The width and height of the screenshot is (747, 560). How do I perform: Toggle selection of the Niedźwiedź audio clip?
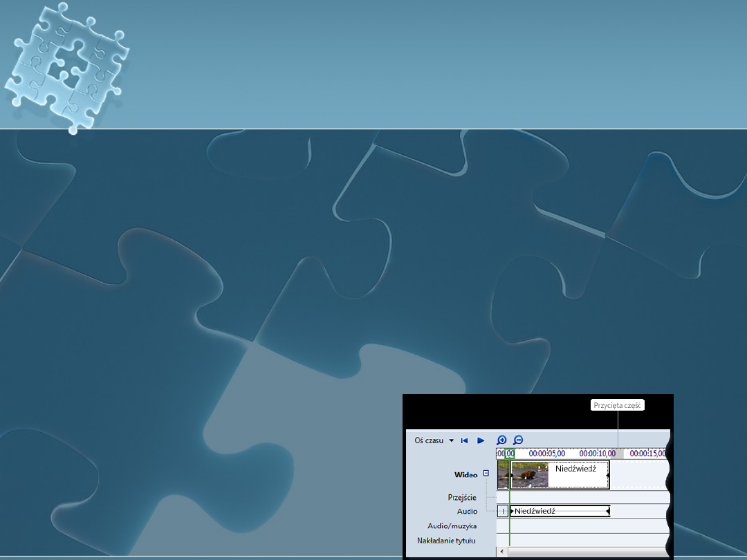click(x=556, y=511)
